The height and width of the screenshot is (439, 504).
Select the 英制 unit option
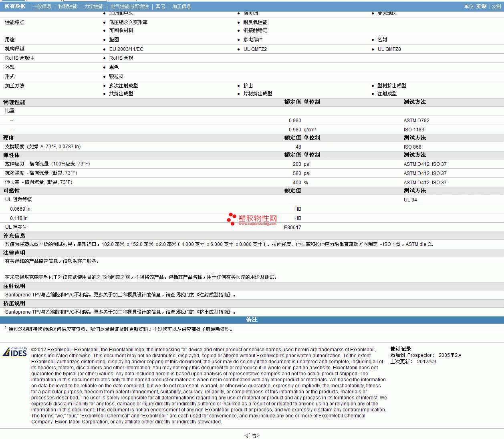pos(481,6)
